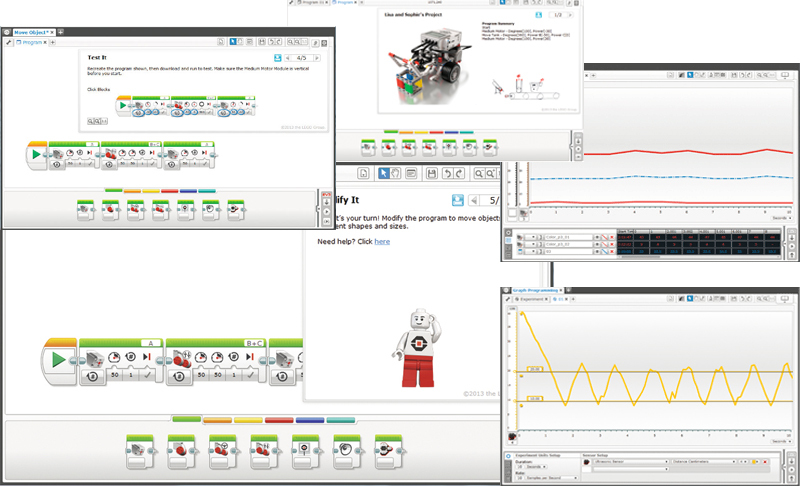This screenshot has height=486, width=800.
Task: Click the 'here' help link
Action: click(382, 242)
